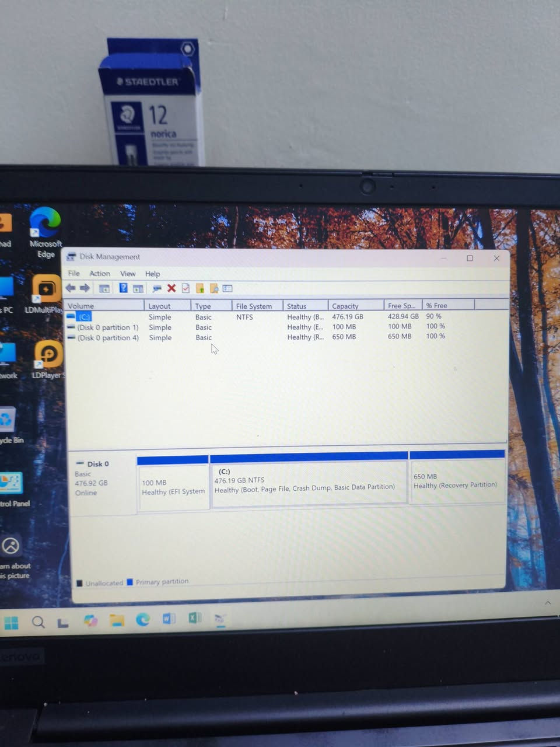Click the Unallocated legend black swatch

pyautogui.click(x=79, y=582)
